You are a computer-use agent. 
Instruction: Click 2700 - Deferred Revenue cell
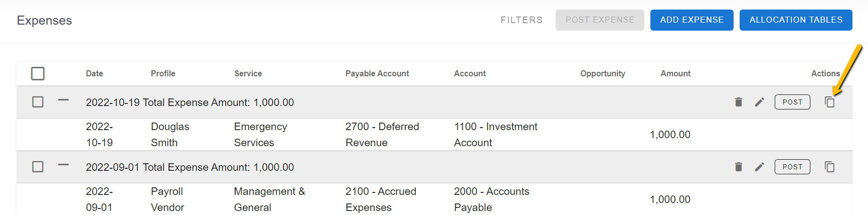point(382,135)
